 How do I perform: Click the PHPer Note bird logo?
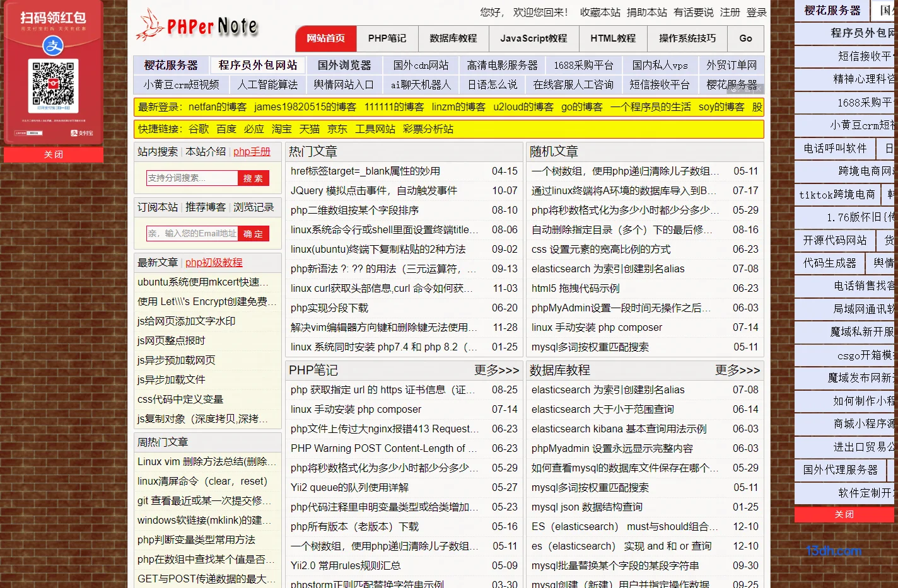[197, 26]
